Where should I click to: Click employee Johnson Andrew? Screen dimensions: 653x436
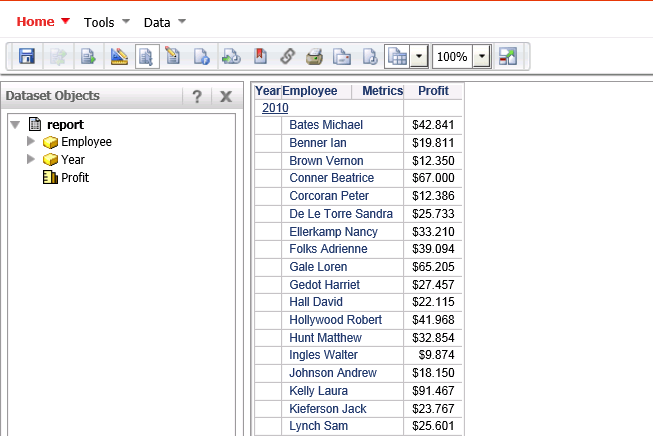[x=333, y=372]
